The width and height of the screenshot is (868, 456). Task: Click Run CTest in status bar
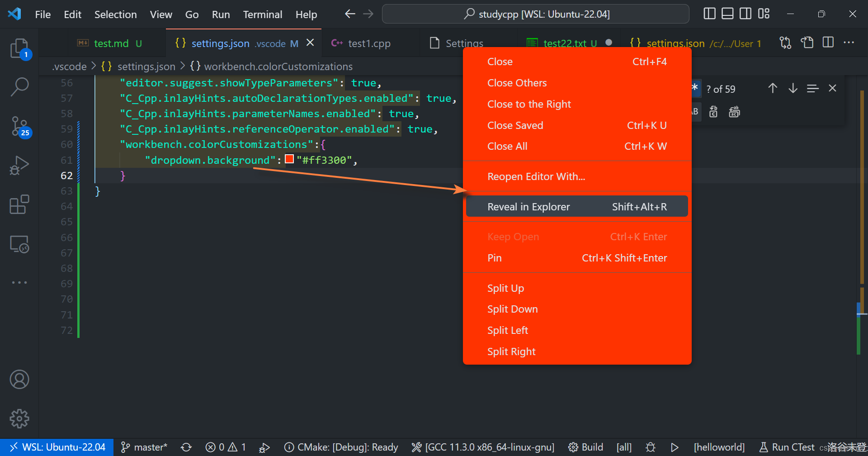point(787,447)
